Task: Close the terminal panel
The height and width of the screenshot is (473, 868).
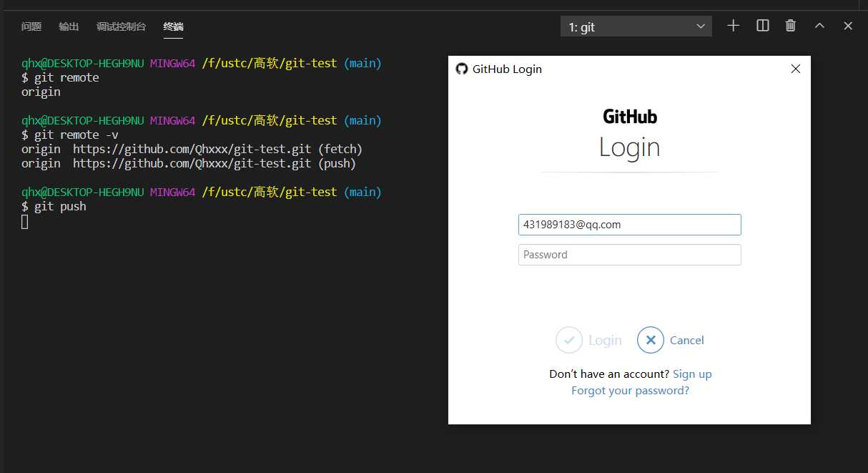Action: 848,26
